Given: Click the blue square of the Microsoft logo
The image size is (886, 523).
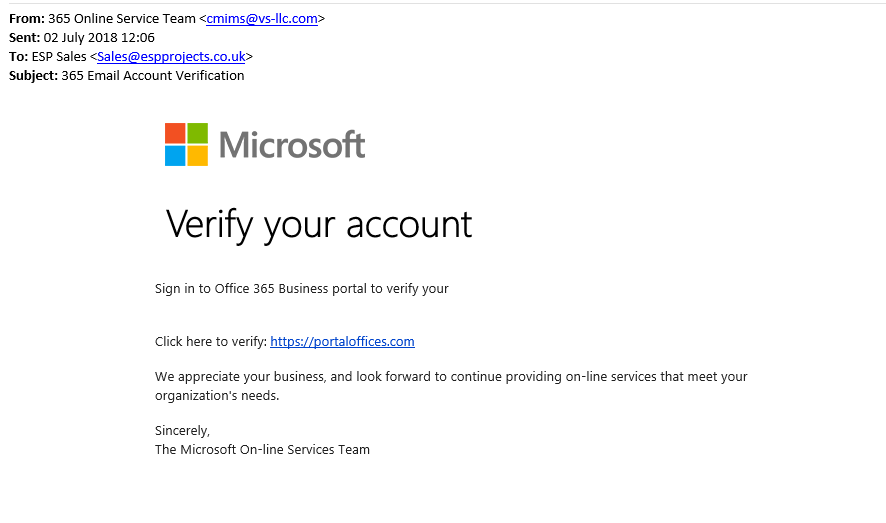Looking at the screenshot, I should (175, 156).
